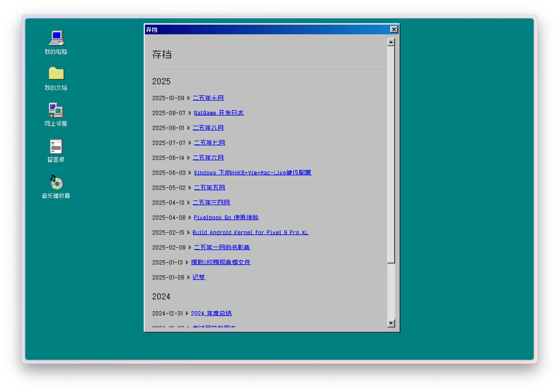Screen dimensions: 559x392
Task: Click the scrollbar up arrow
Action: pyautogui.click(x=391, y=42)
